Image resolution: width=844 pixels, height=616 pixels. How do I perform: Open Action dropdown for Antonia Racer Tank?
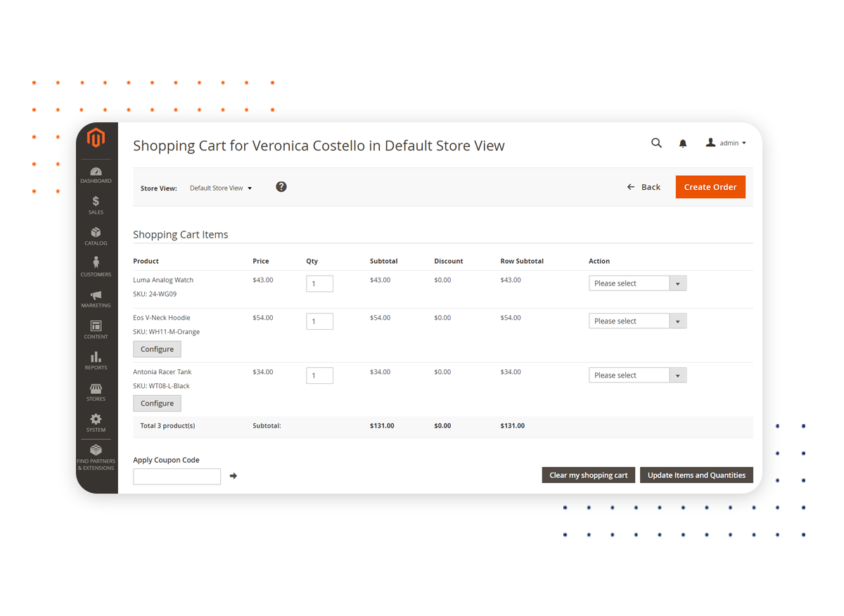click(x=637, y=375)
